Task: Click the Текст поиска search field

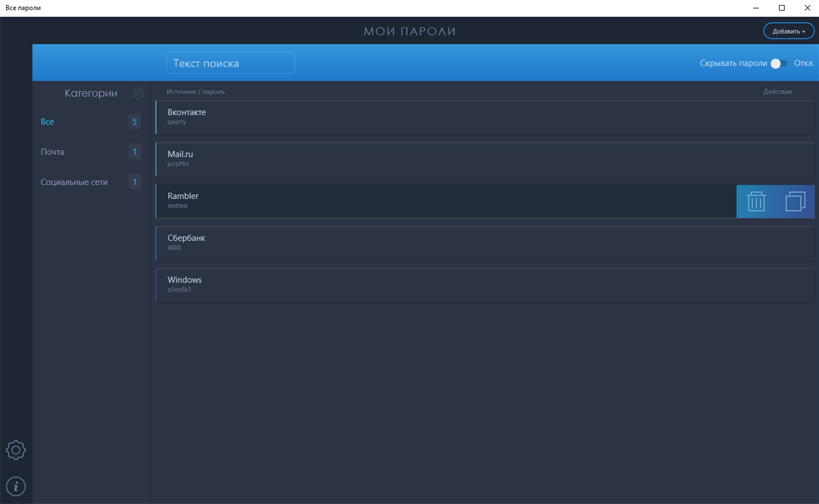Action: (x=230, y=63)
